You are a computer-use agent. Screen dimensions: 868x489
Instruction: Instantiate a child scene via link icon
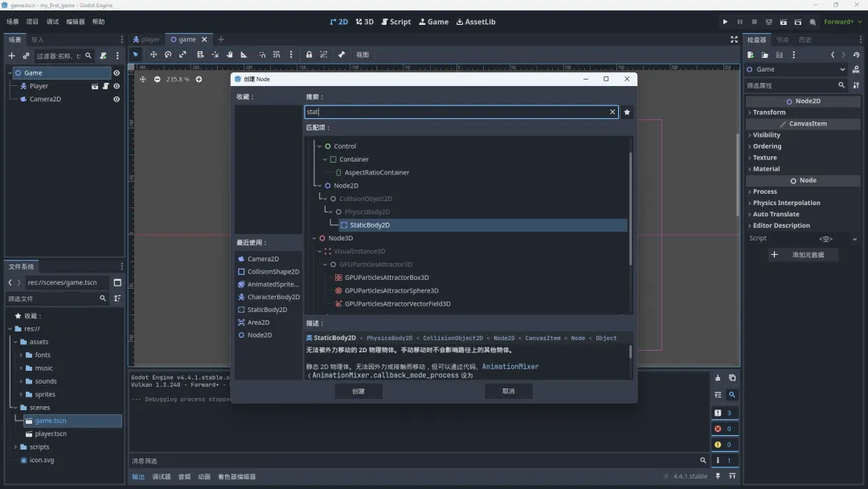point(26,56)
